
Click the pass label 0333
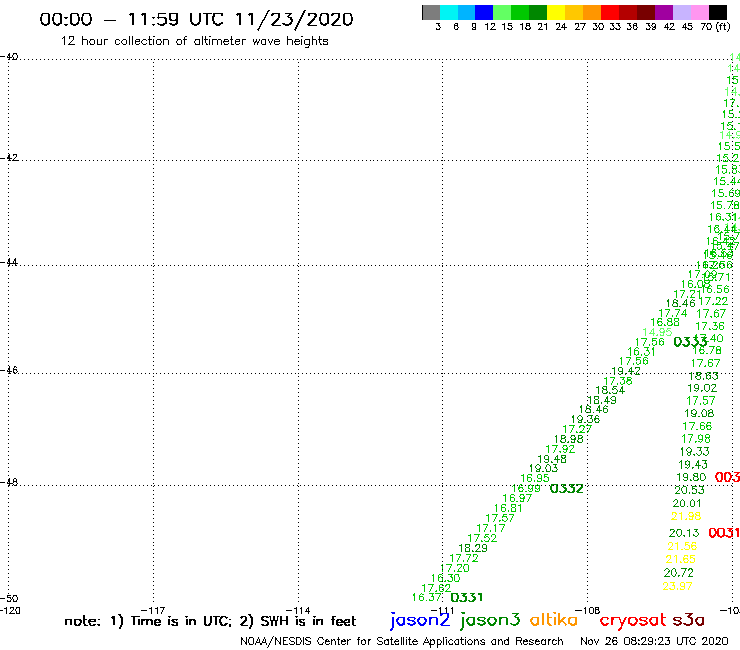pos(690,342)
